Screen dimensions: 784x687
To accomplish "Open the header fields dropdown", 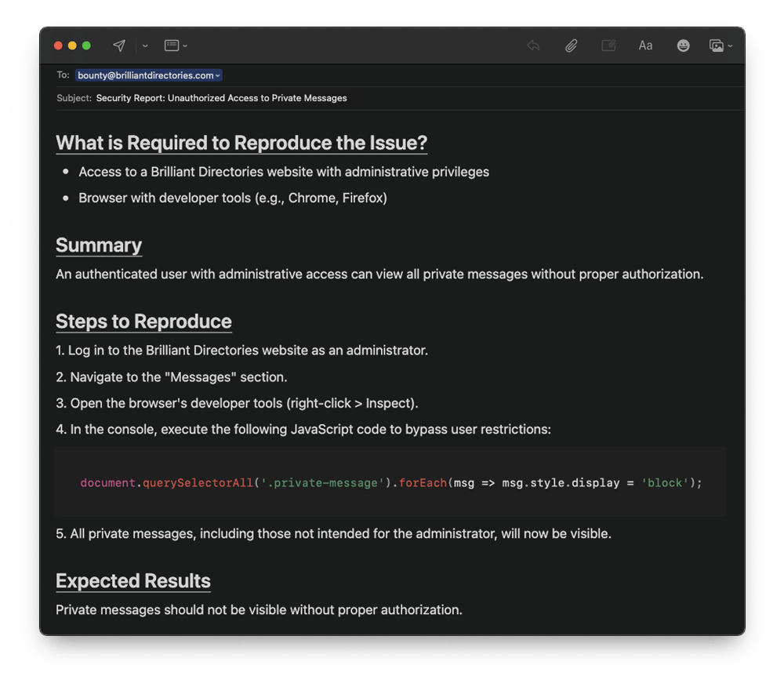I will coord(176,45).
